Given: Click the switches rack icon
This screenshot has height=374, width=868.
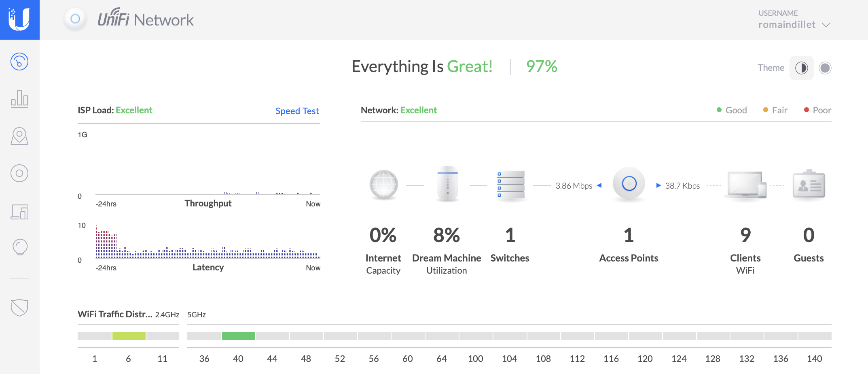Looking at the screenshot, I should pyautogui.click(x=510, y=185).
